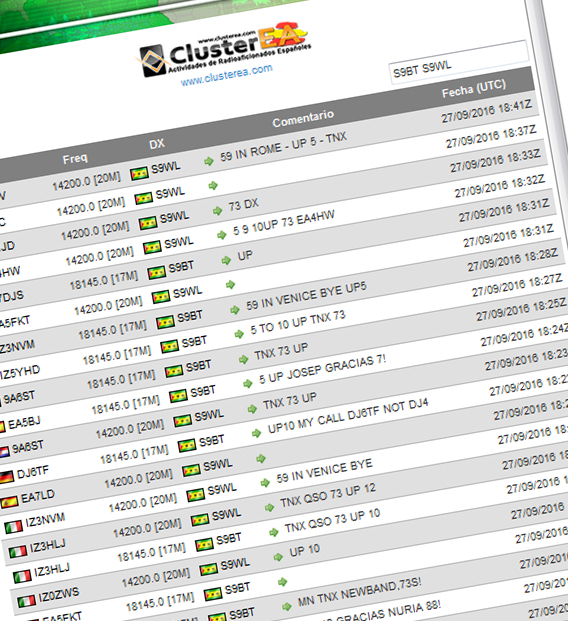Click the date 27/09/2016 18:27Z
This screenshot has height=621, width=568.
[517, 285]
